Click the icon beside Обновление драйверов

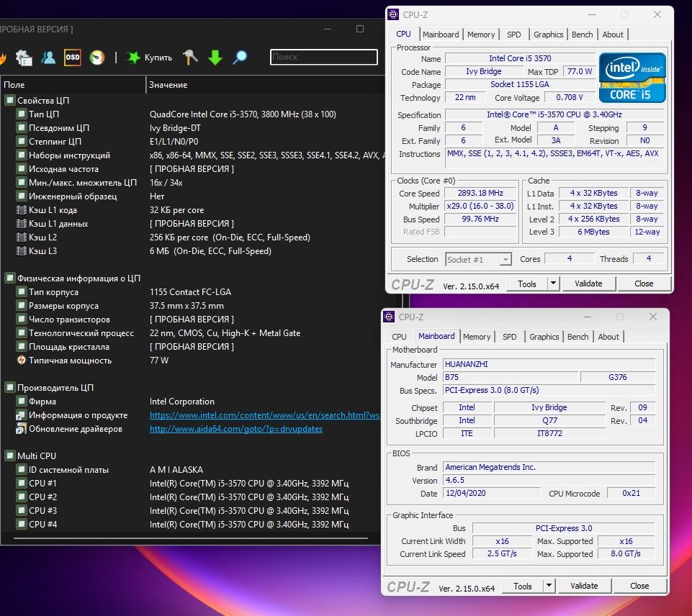(21, 429)
